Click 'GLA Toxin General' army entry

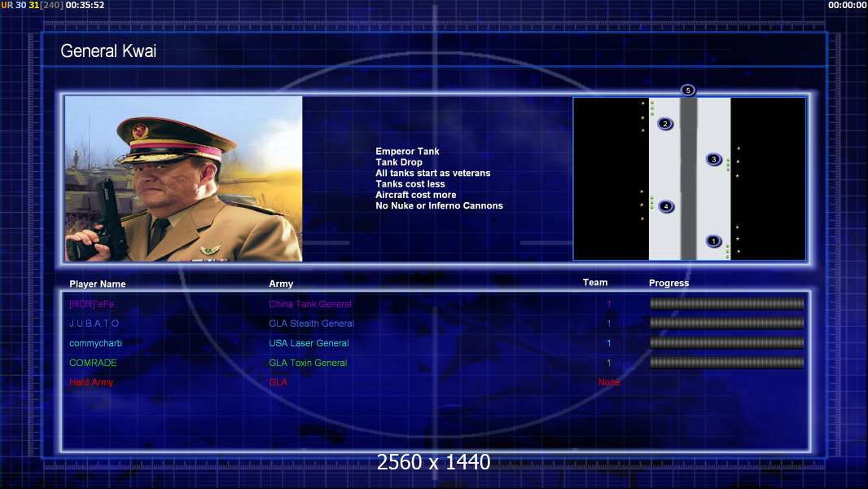point(308,363)
